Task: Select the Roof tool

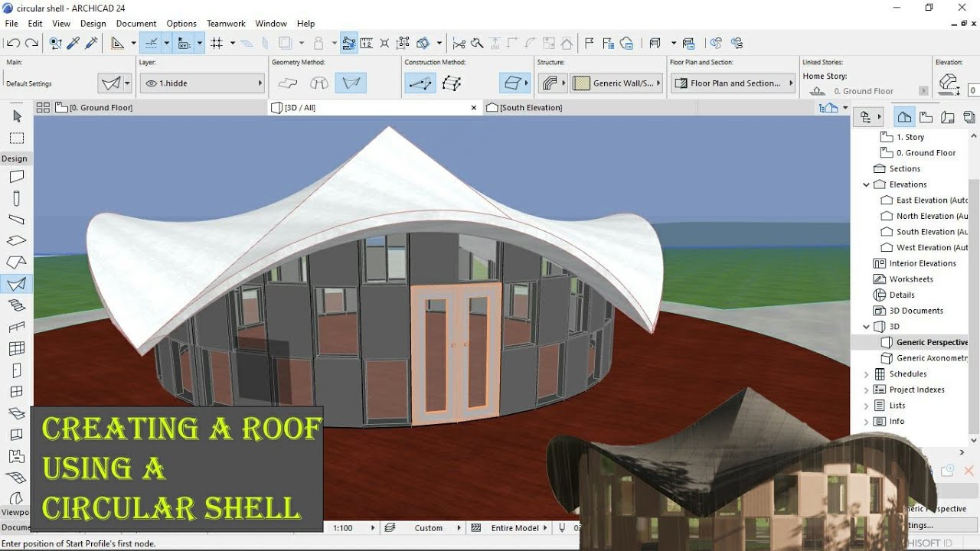Action: [x=17, y=262]
